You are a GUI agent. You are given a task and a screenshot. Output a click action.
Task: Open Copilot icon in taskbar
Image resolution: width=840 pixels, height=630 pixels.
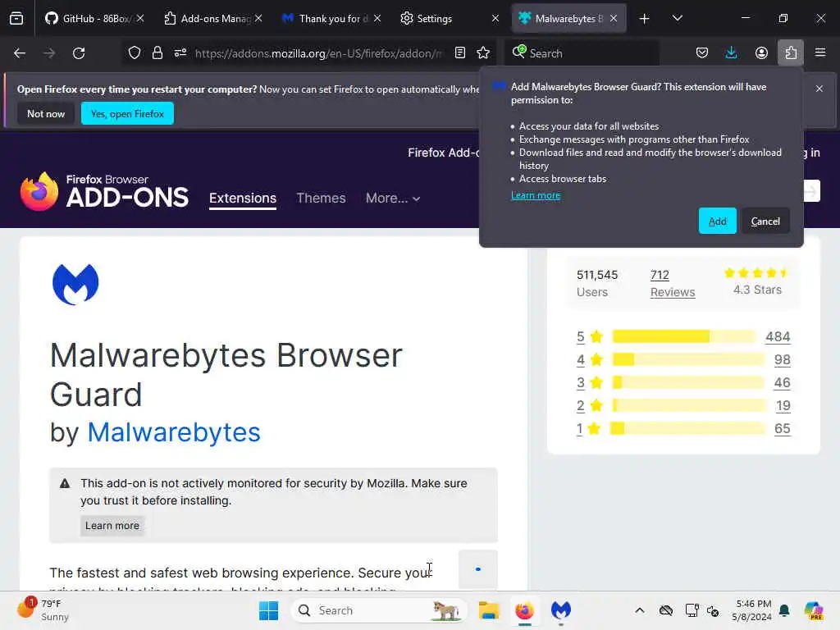(814, 610)
